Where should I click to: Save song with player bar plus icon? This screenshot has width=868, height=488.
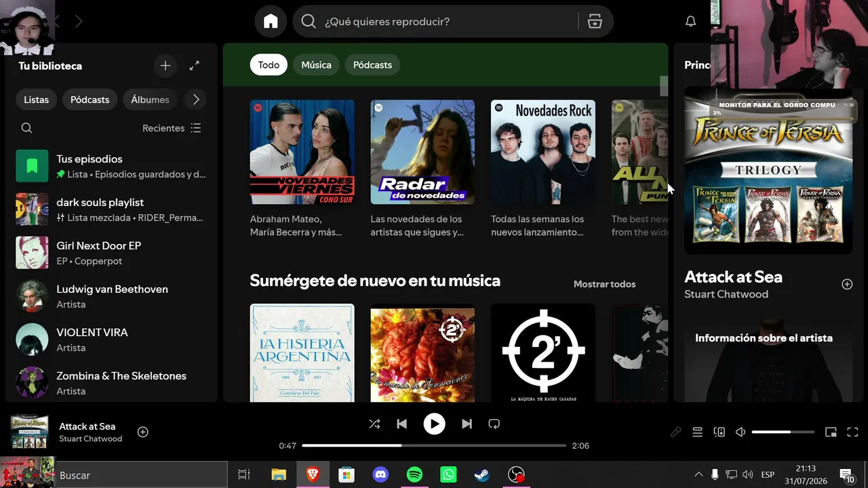143,432
